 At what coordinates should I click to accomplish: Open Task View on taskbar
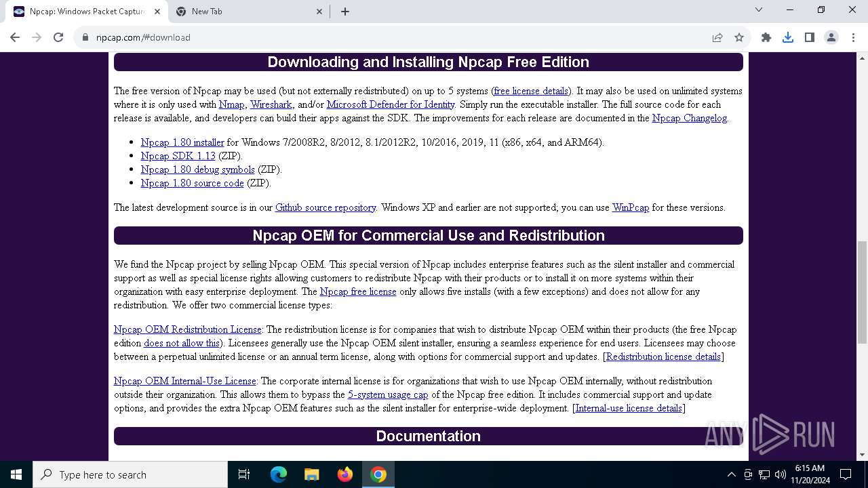pyautogui.click(x=244, y=474)
